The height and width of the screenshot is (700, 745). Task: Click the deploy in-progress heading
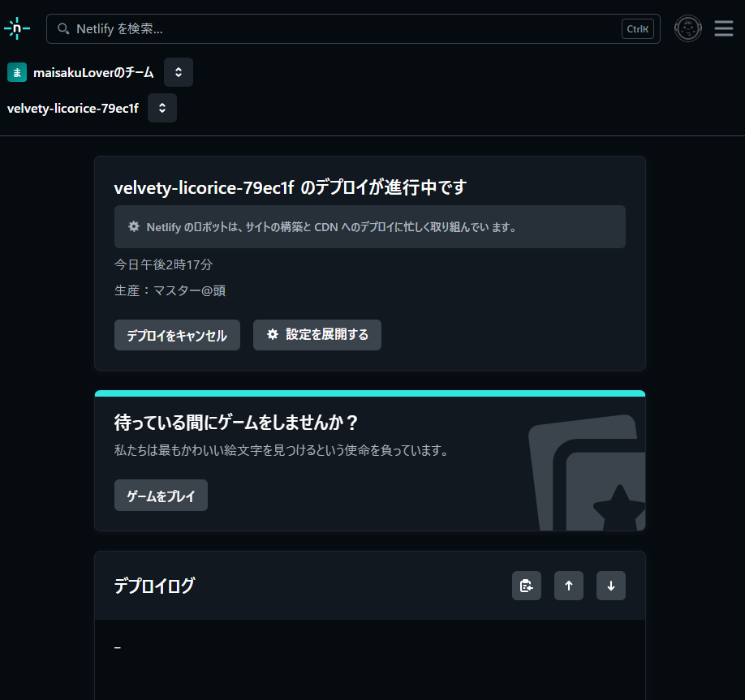coord(291,187)
